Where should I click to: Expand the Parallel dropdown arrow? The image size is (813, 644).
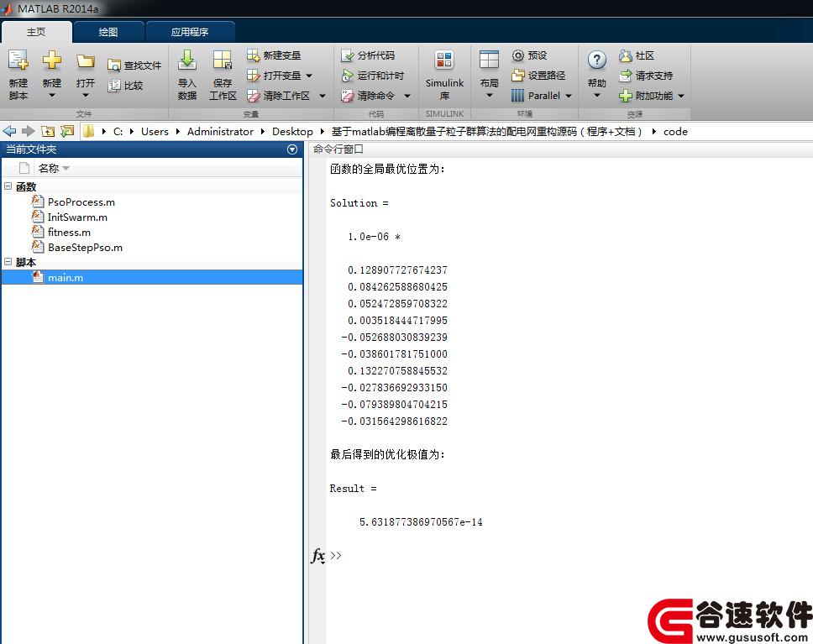[569, 96]
